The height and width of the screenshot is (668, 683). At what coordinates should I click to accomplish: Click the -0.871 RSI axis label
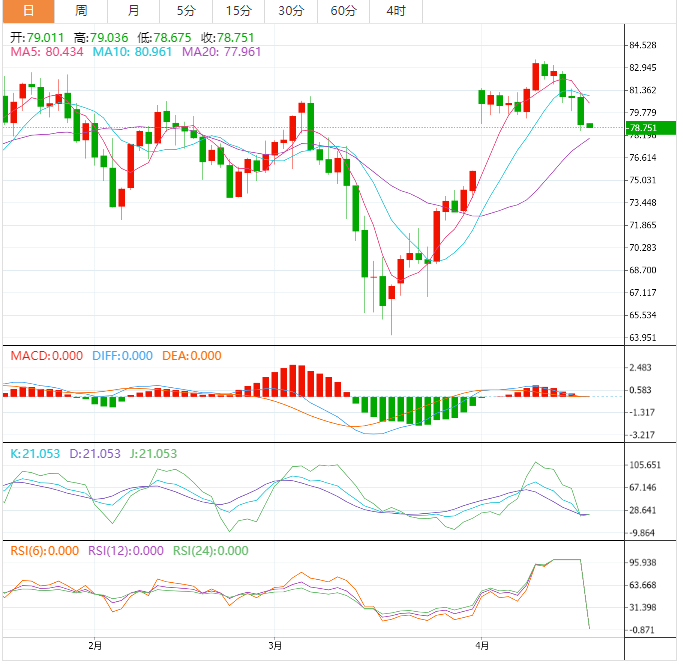(642, 630)
